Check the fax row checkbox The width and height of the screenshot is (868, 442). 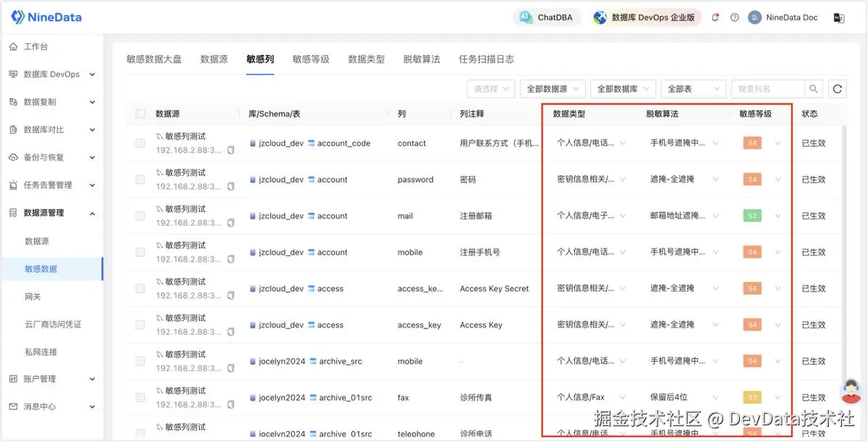point(140,397)
